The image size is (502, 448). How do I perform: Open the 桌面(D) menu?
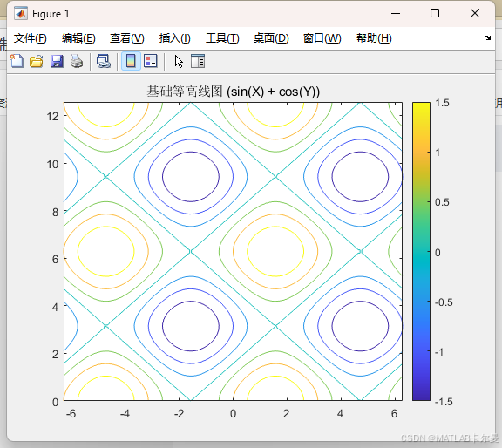[x=271, y=38]
